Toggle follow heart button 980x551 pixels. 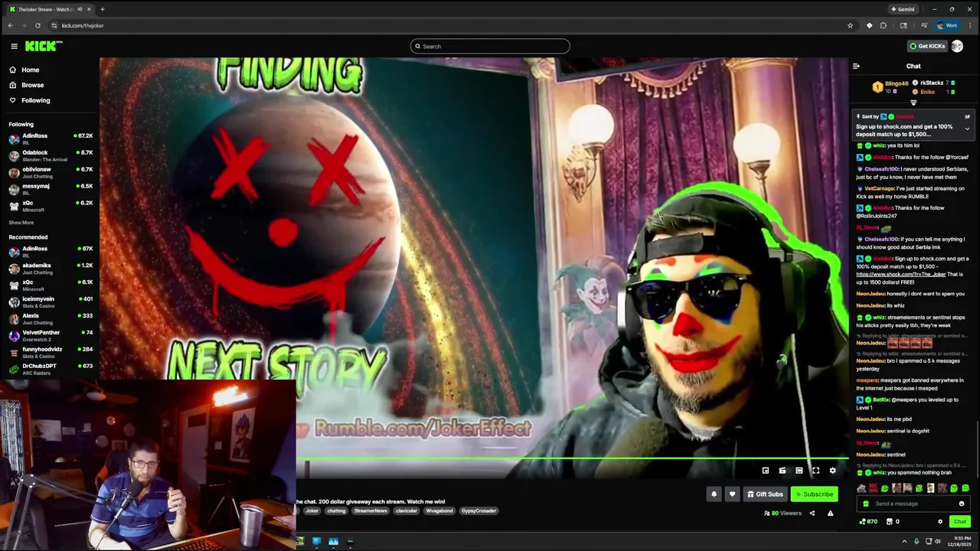coord(732,494)
